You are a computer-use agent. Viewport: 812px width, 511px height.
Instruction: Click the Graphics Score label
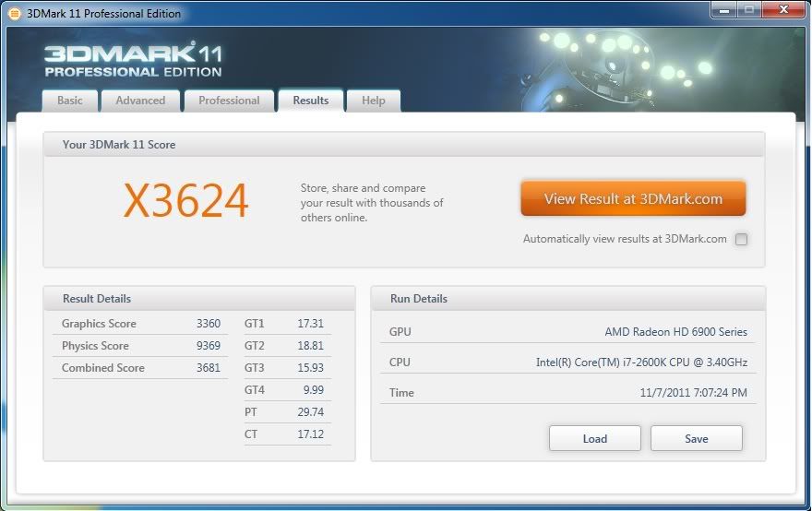click(x=99, y=324)
